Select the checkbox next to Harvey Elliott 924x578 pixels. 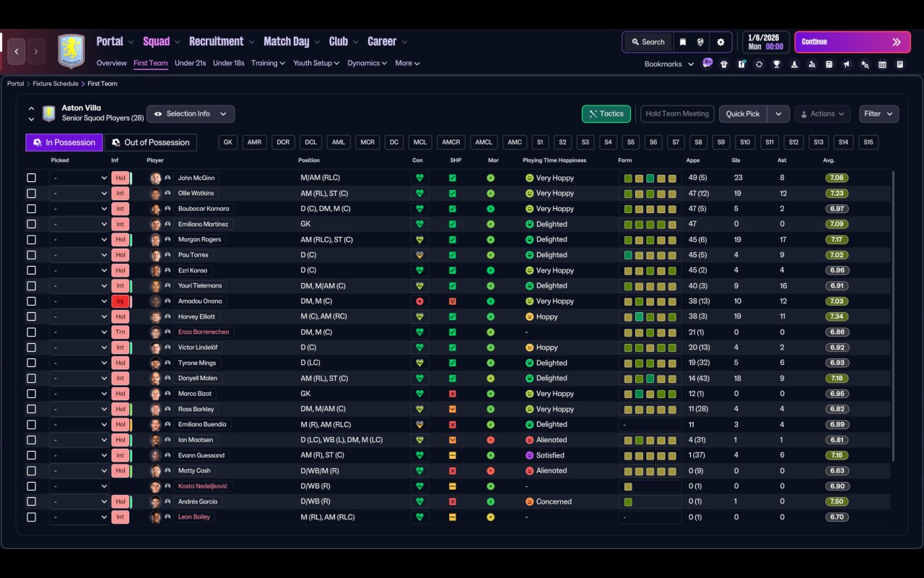coord(31,316)
